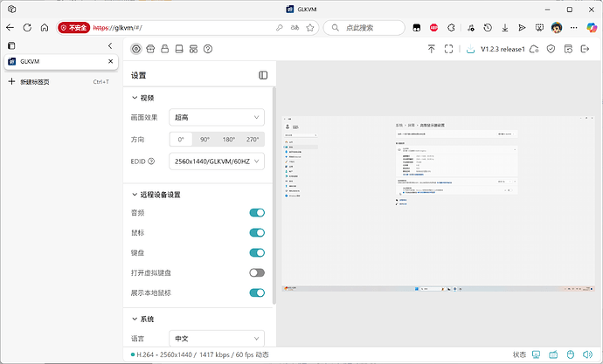The width and height of the screenshot is (603, 364).
Task: Click the shield security icon in toolbar
Action: [551, 49]
